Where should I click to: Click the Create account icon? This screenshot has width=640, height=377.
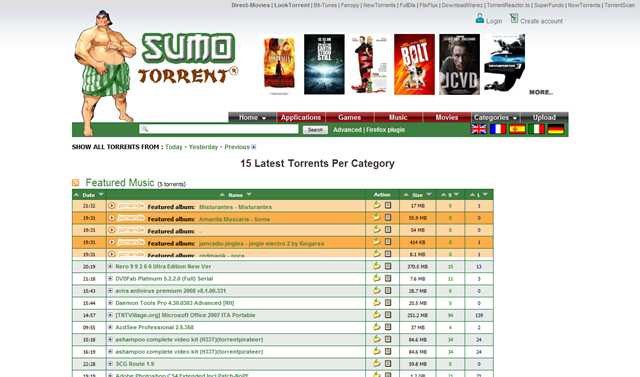514,19
